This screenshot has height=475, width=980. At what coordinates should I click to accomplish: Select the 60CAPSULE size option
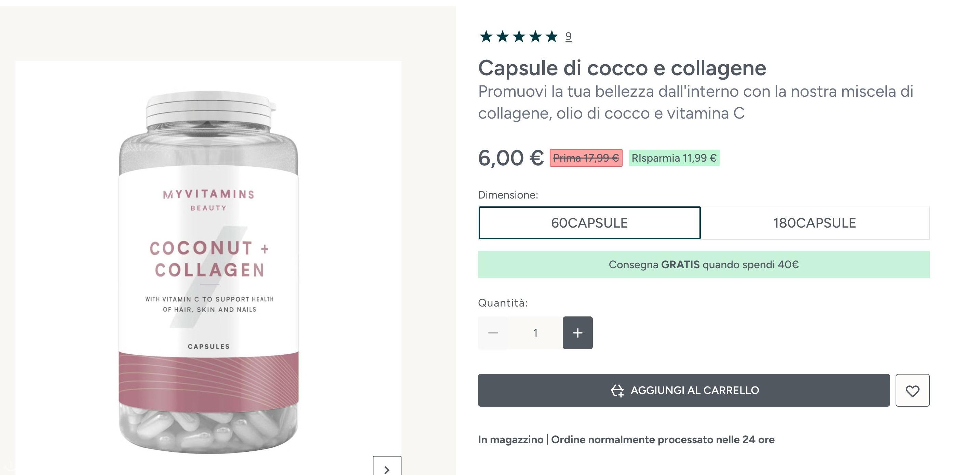pyautogui.click(x=589, y=223)
